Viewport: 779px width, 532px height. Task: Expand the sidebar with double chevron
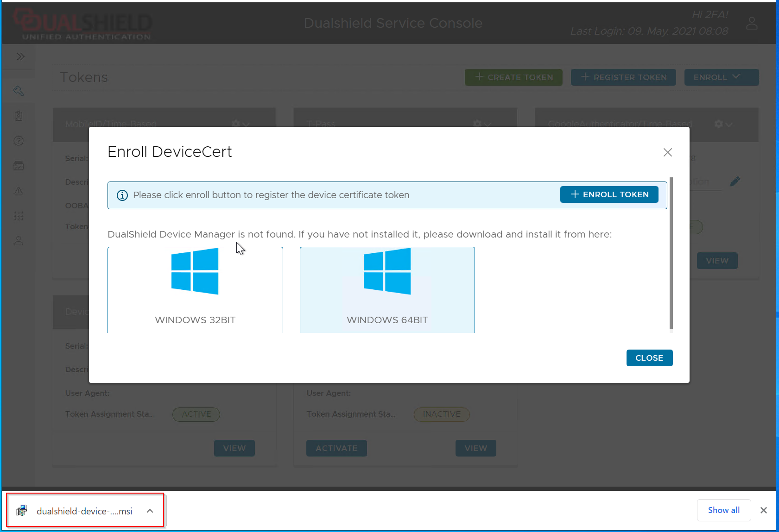coord(20,56)
